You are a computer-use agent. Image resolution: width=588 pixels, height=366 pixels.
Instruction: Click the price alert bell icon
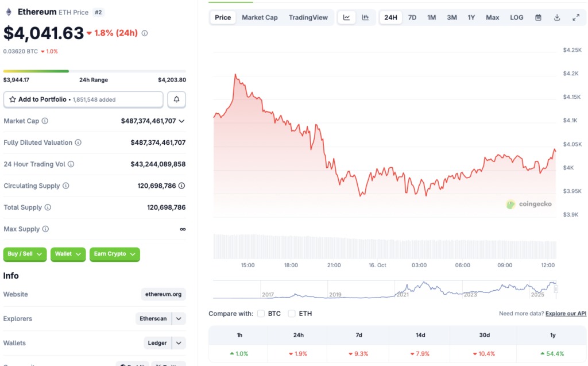point(176,99)
